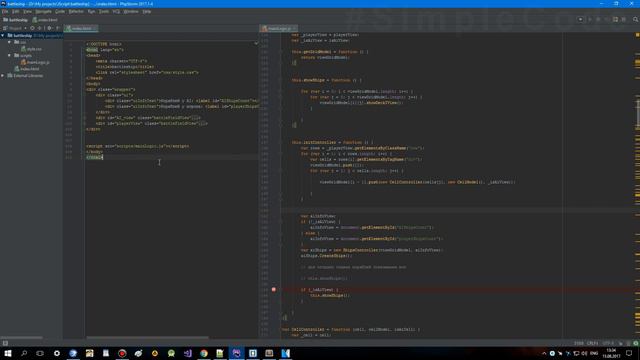Open the Edit menu

[16, 11]
